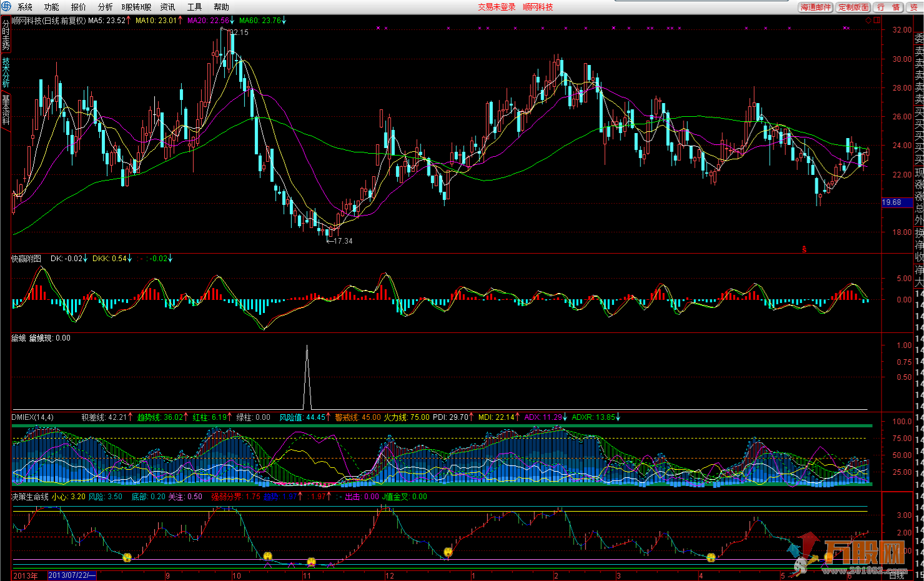The width and height of the screenshot is (924, 581).
Task: Click the 小心: 3.20 value
Action: click(69, 497)
